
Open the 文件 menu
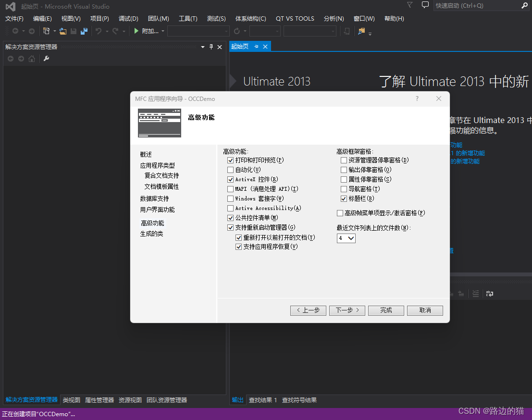click(x=14, y=19)
